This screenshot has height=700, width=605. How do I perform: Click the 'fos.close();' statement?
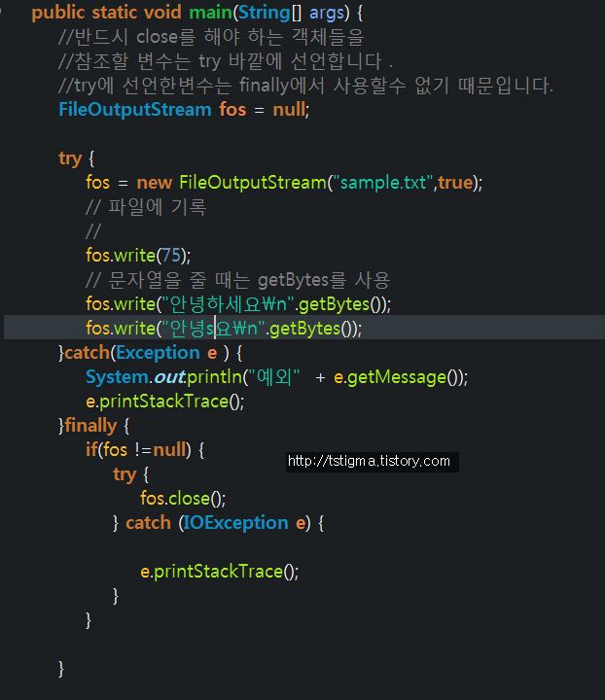click(183, 499)
